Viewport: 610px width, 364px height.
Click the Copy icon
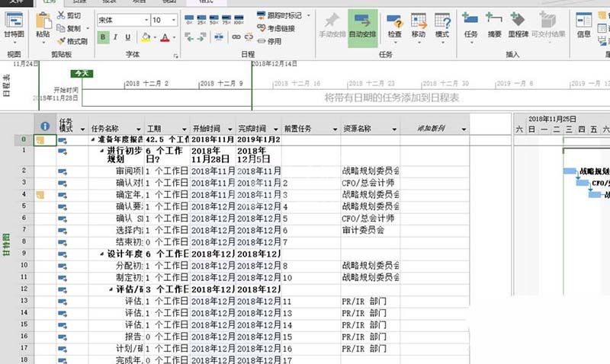tap(61, 28)
